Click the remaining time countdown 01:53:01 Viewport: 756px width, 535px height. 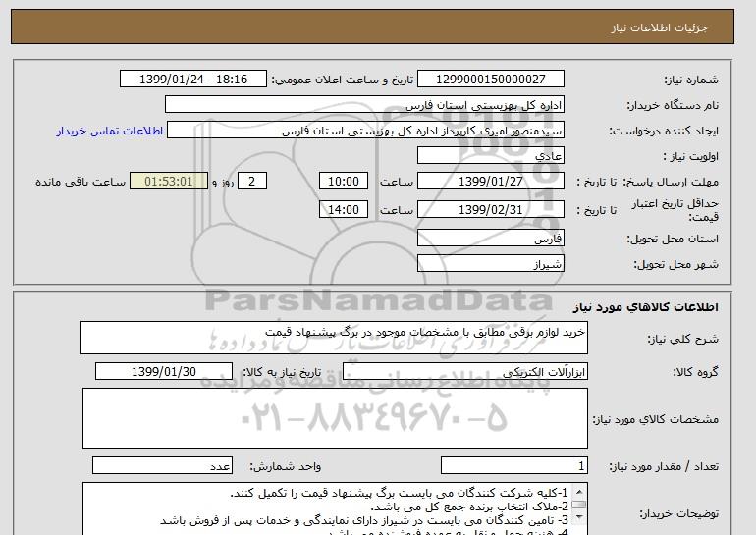pos(169,182)
